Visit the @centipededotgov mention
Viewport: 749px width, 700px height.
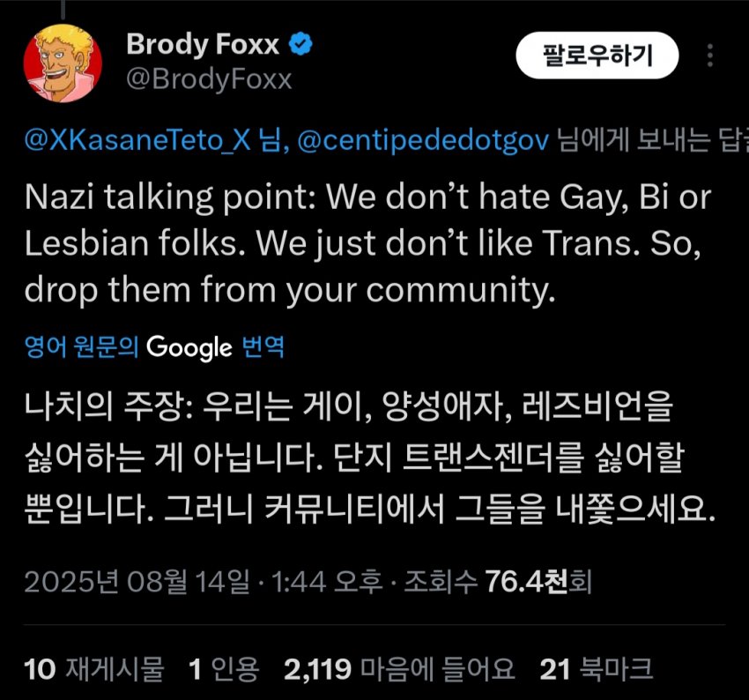pyautogui.click(x=424, y=140)
